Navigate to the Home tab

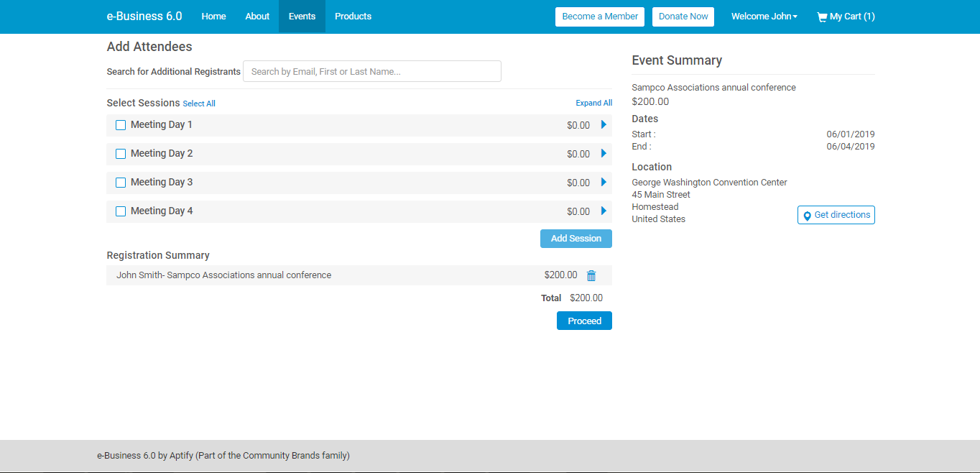(213, 16)
